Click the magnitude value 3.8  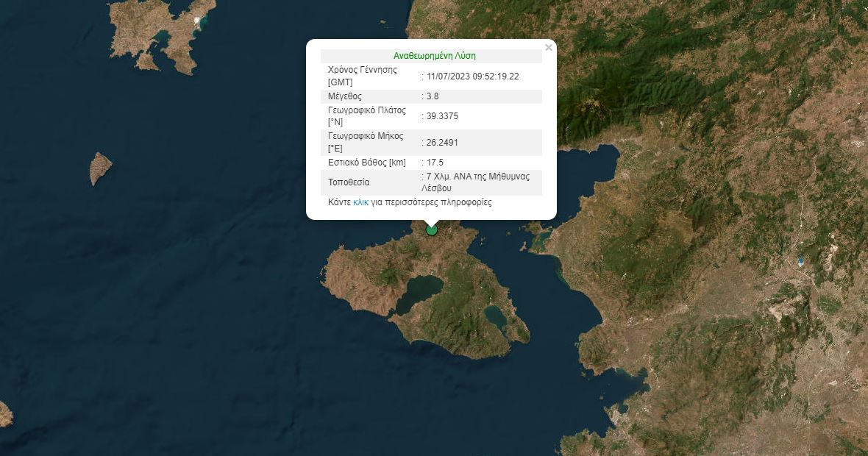[434, 96]
